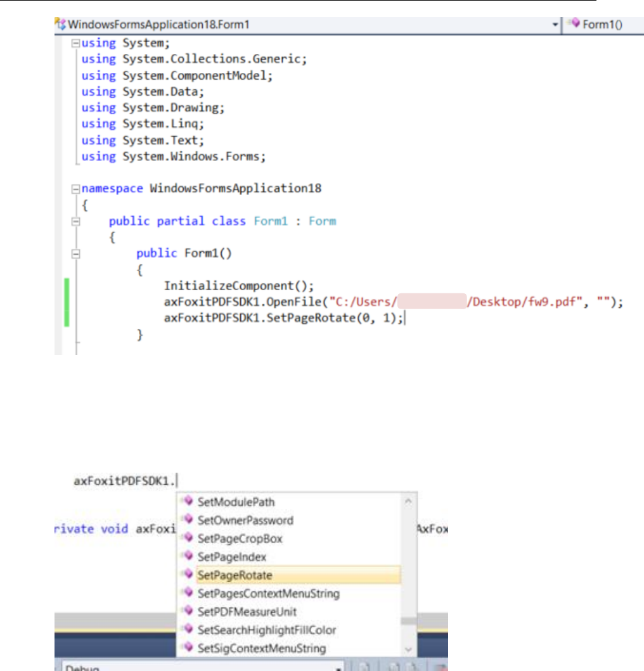Click the SetPageIndex method icon
The image size is (644, 671).
188,556
